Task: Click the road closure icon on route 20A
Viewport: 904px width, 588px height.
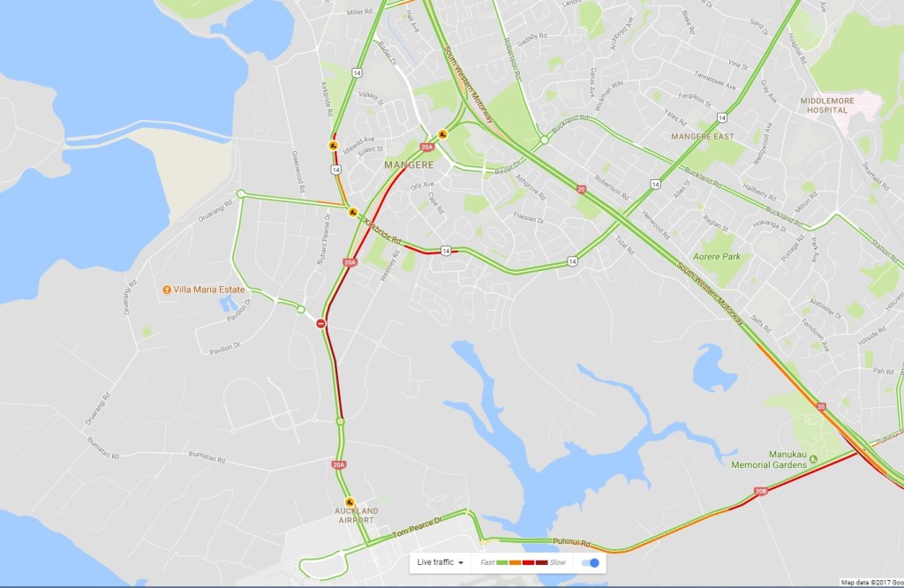Action: tap(320, 324)
